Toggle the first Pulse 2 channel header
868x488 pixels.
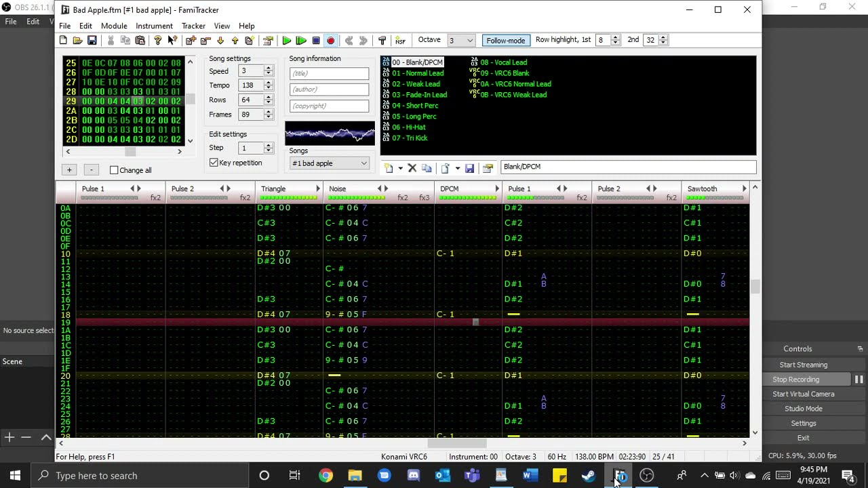pos(182,189)
